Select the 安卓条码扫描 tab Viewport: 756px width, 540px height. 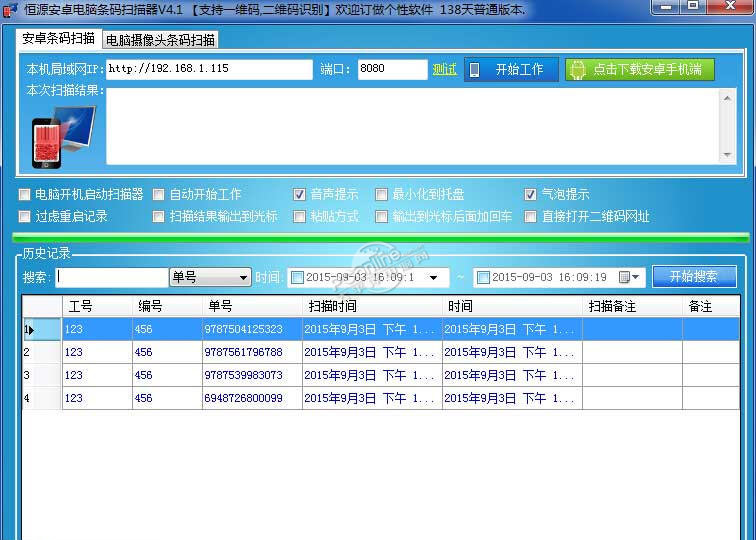point(59,40)
